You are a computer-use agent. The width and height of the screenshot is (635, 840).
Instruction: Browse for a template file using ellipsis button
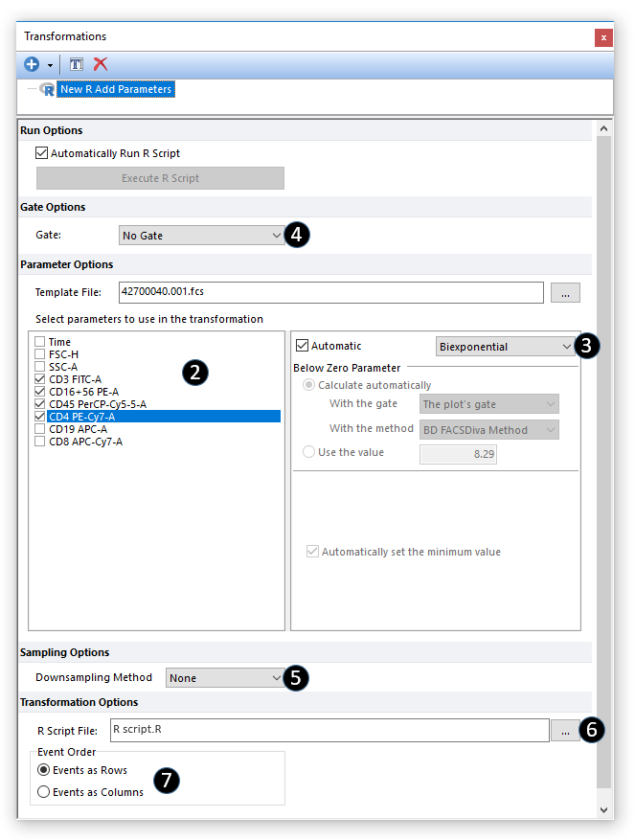565,293
